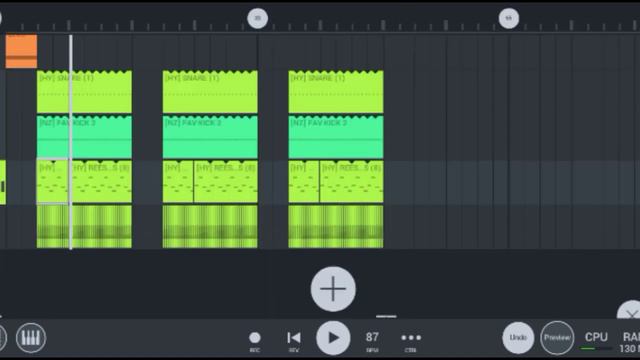This screenshot has height=360, width=640.
Task: Click the RAM usage readout
Action: pos(630,342)
